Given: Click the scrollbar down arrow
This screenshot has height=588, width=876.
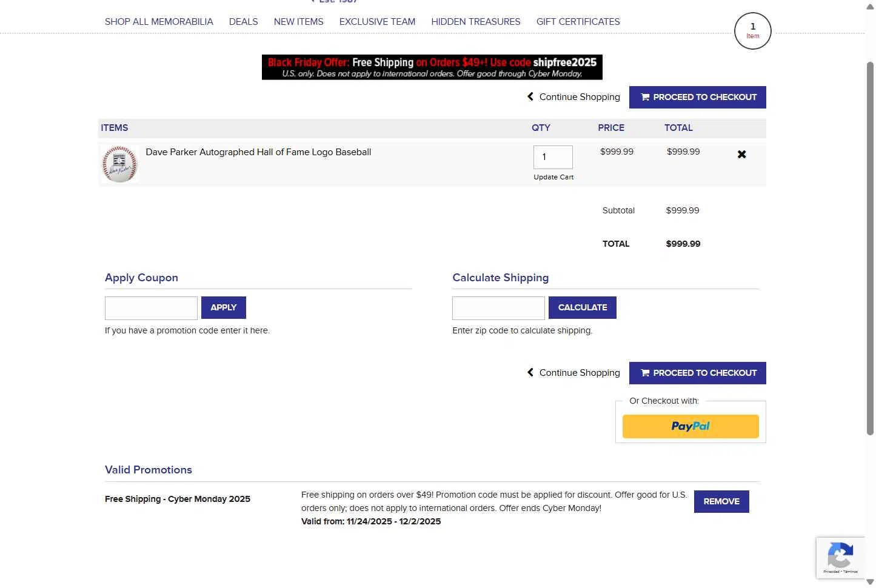Looking at the screenshot, I should [871, 582].
